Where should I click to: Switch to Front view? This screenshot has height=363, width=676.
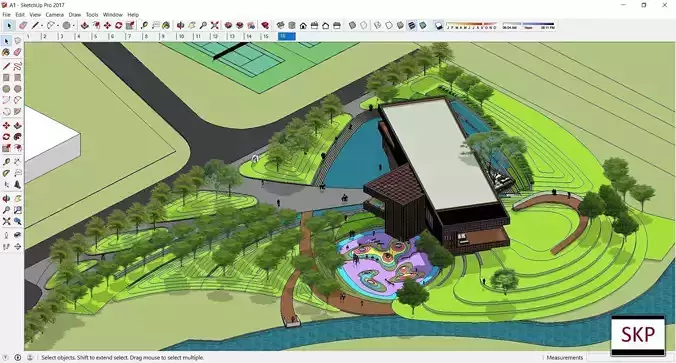[303, 26]
